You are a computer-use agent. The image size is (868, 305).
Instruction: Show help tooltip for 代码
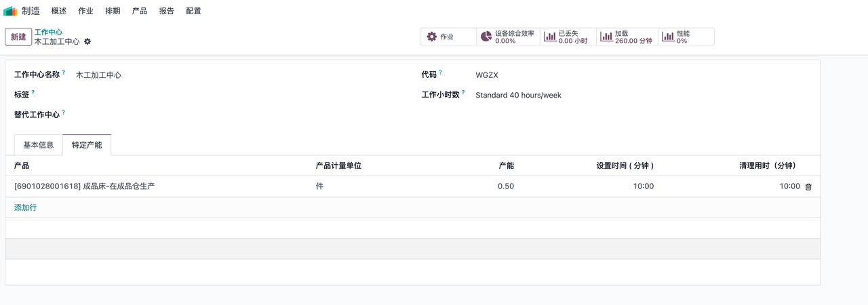tap(440, 73)
